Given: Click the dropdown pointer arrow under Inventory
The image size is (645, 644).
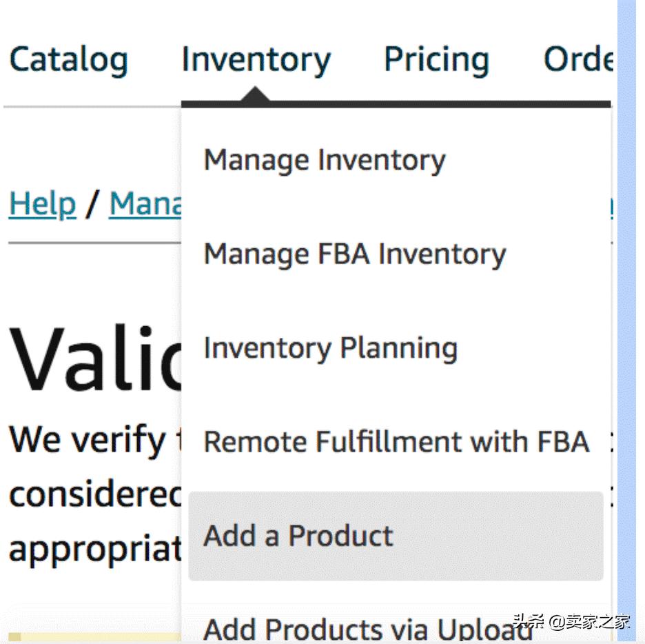Looking at the screenshot, I should [x=256, y=94].
